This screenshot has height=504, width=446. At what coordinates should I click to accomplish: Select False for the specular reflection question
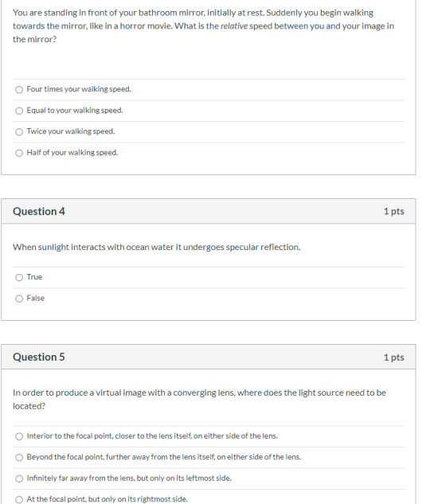coord(19,299)
